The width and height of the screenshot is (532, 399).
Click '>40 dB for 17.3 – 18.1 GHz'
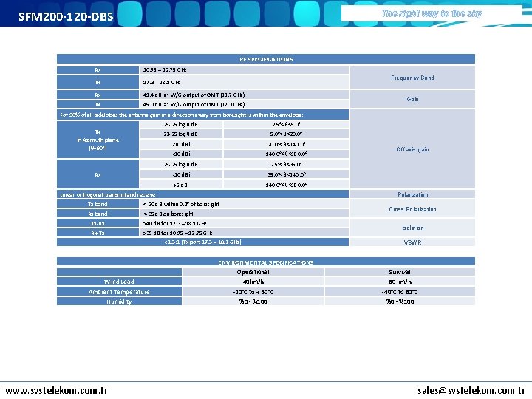tap(244, 223)
